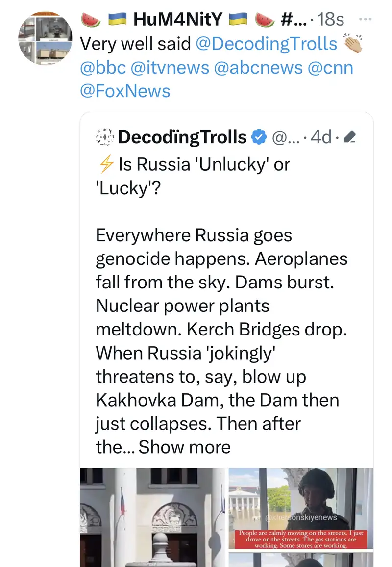Image resolution: width=392 pixels, height=567 pixels.
Task: Open the building facade photo thumbnail
Action: [153, 517]
